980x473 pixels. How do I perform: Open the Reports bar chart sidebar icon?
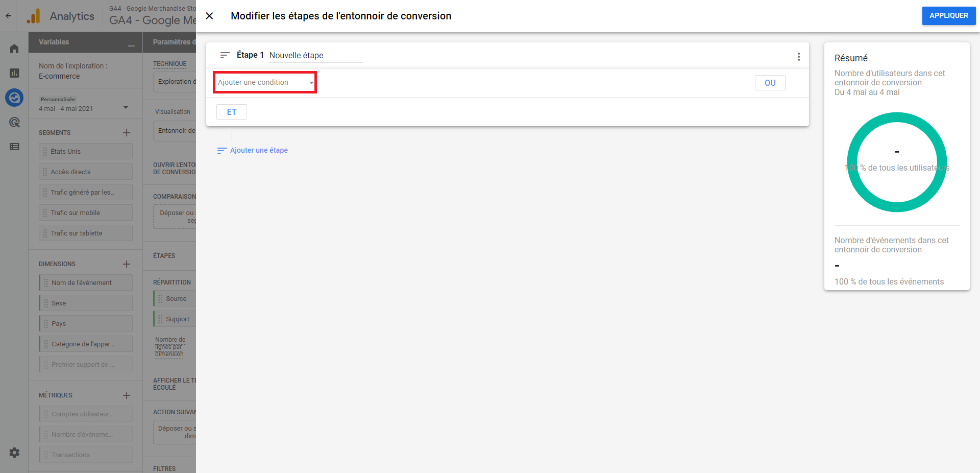click(x=14, y=73)
